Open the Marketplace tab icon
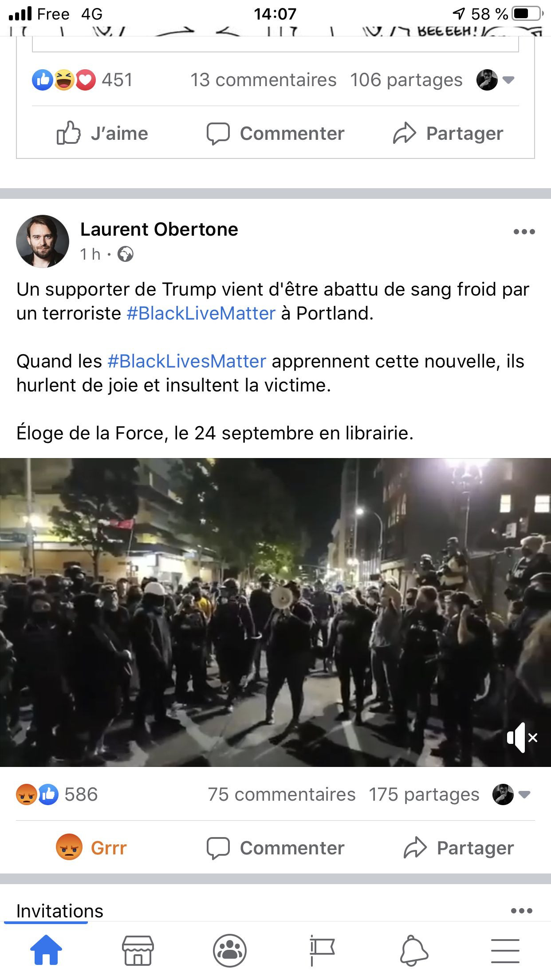This screenshot has height=980, width=551. pos(138,950)
